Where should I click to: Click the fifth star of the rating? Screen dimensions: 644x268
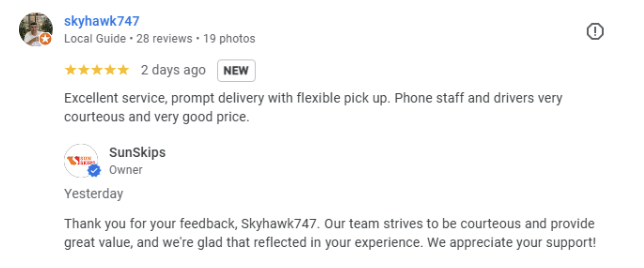pos(123,70)
